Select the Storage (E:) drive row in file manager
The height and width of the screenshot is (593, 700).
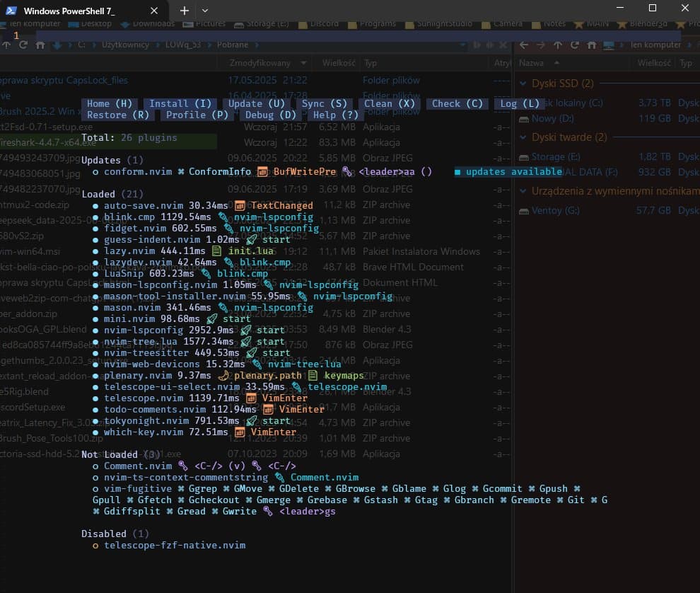[x=556, y=157]
